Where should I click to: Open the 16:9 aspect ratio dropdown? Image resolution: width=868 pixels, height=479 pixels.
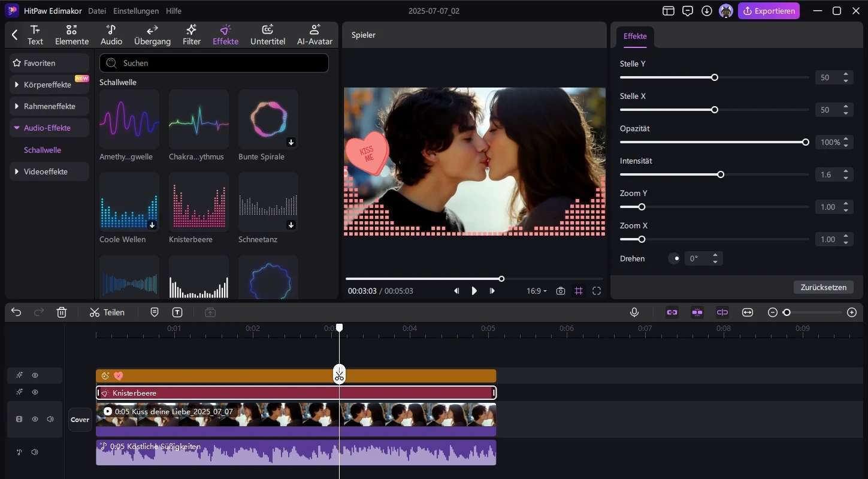(x=536, y=291)
